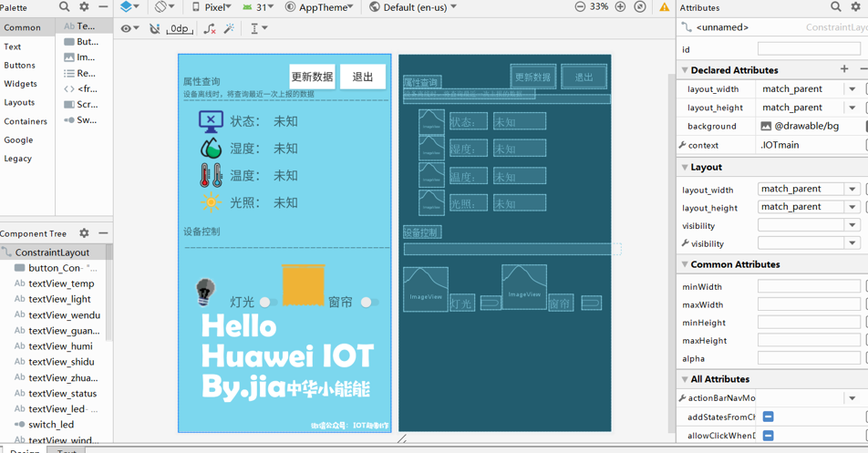Open the Palette search icon

[x=64, y=6]
